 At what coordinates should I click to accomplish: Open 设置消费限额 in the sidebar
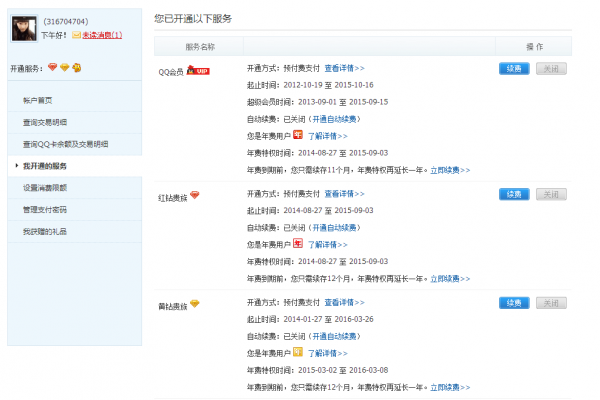tap(45, 188)
